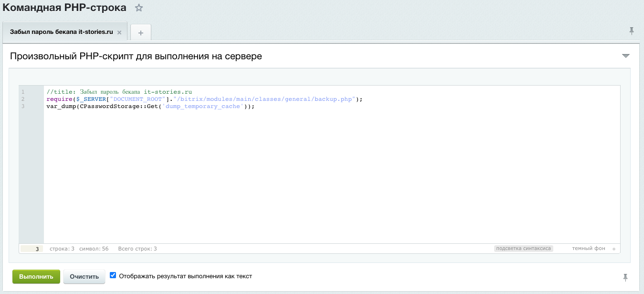The image size is (644, 294).
Task: Add page to favorites with star icon
Action: tap(139, 8)
